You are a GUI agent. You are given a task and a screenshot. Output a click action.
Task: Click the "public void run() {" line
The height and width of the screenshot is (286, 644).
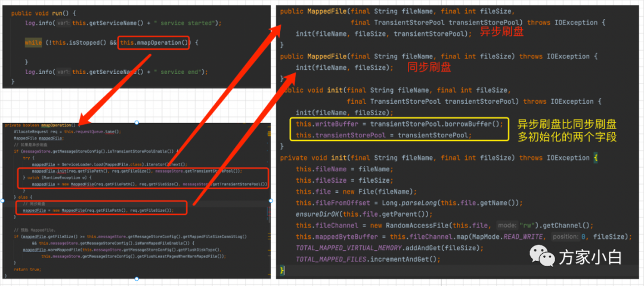click(x=43, y=13)
